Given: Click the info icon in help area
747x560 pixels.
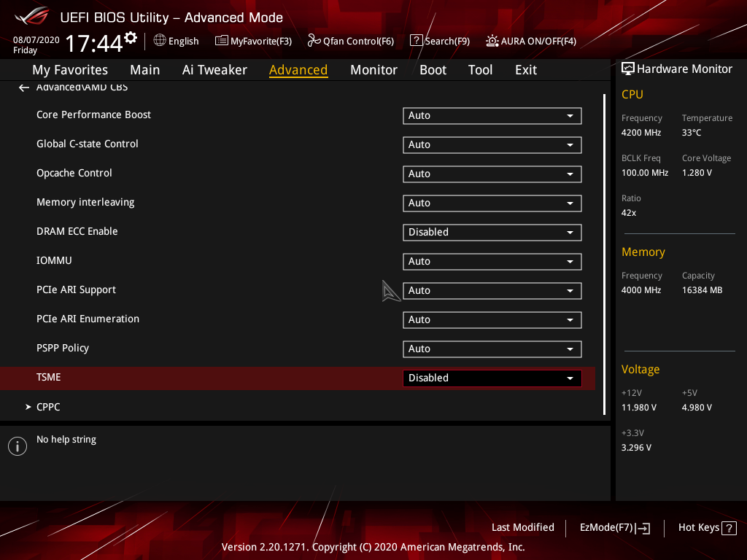Looking at the screenshot, I should 18,446.
